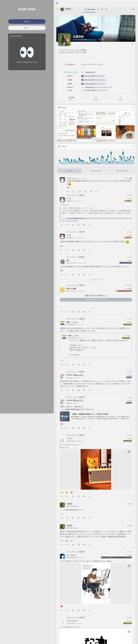
Task: Open quoted 草餅 post box
Action: tap(96, 346)
